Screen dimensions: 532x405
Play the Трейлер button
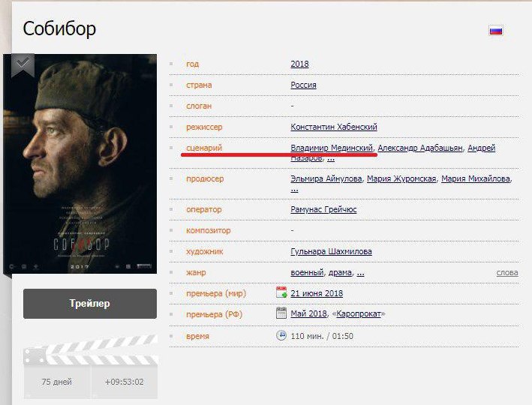point(90,304)
